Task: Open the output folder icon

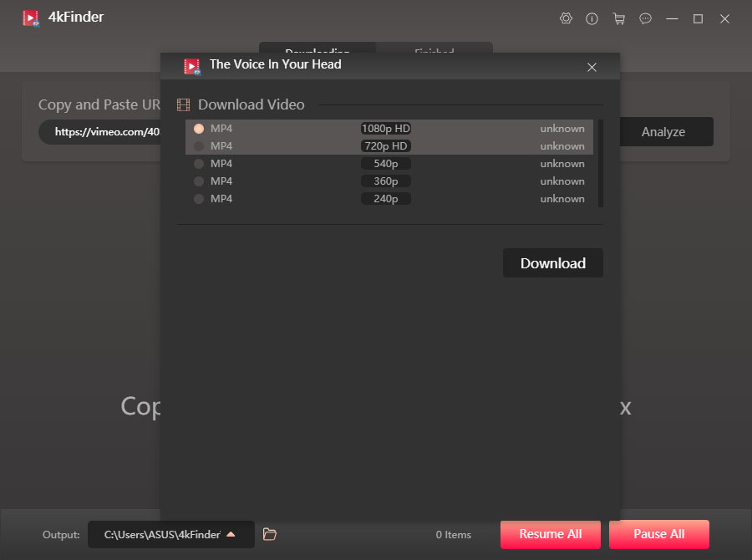Action: coord(269,534)
